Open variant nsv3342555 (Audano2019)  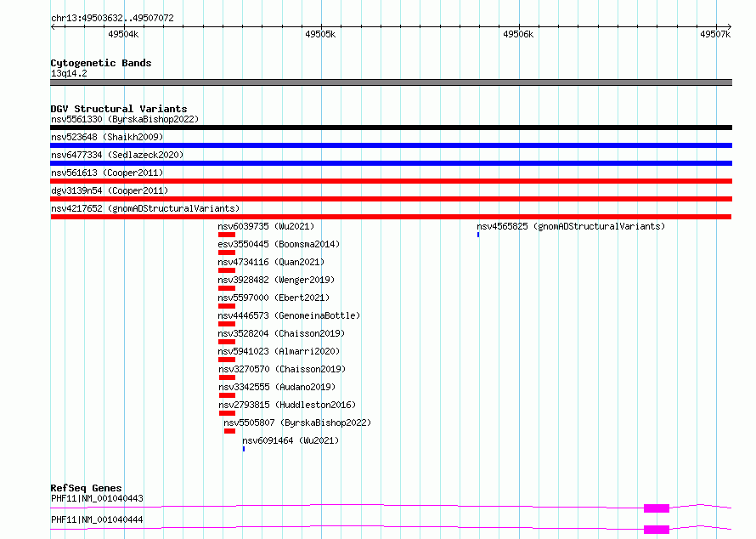point(277,387)
